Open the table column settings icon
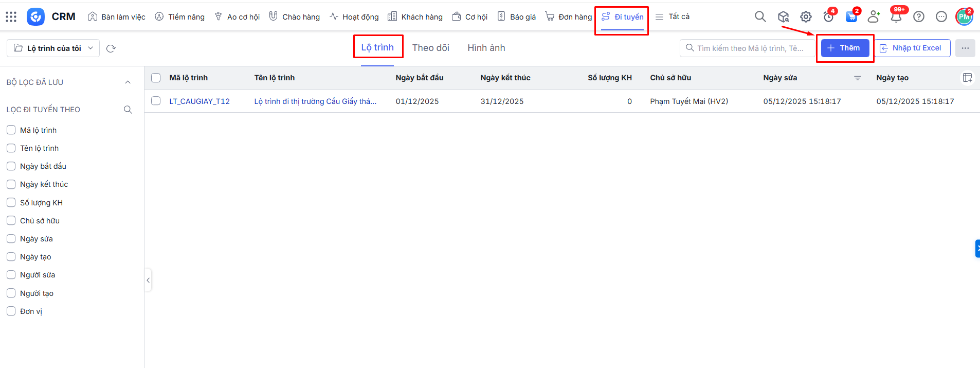This screenshot has width=980, height=368. (967, 78)
